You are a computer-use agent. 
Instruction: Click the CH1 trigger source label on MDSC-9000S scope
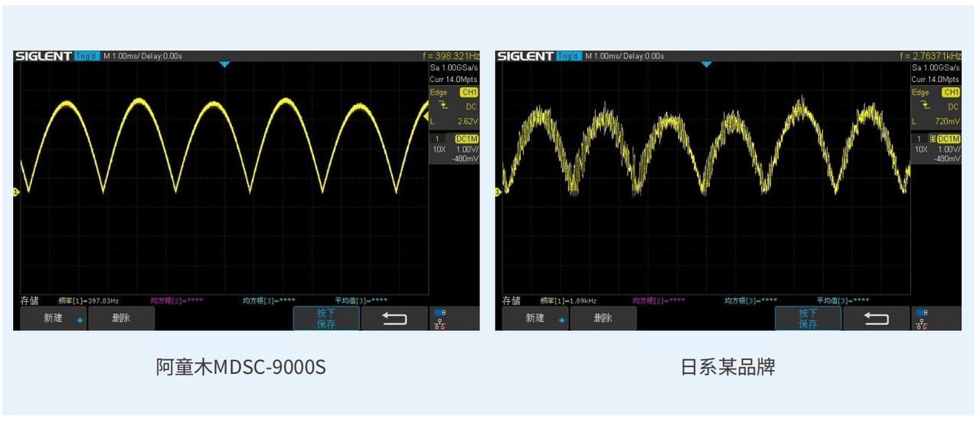(x=468, y=93)
